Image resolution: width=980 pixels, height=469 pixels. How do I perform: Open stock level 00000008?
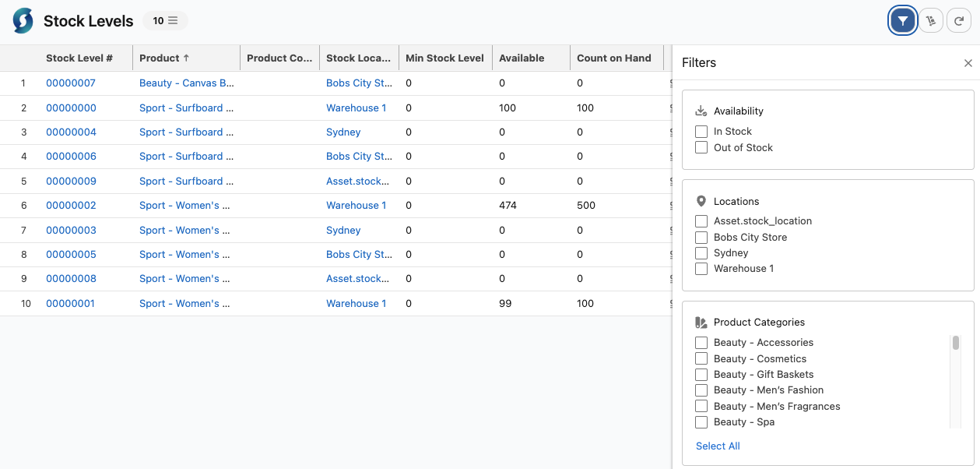[71, 279]
